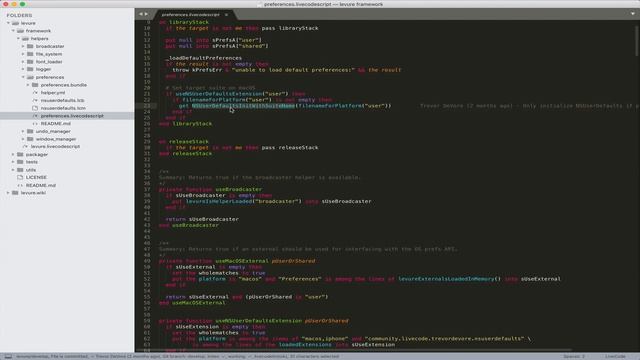
Task: Click the 'return sUseBroadcaster' statement
Action: pyautogui.click(x=202, y=219)
